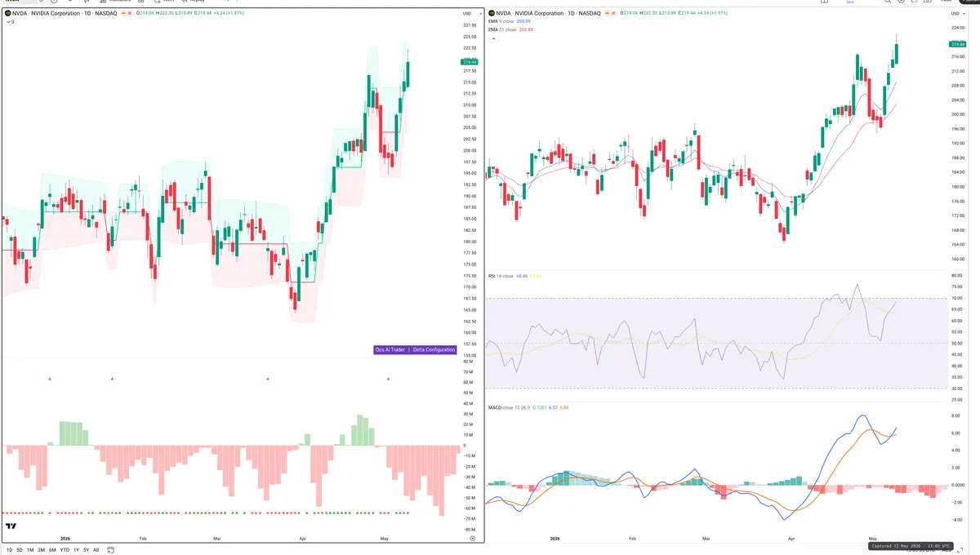This screenshot has width=980, height=555.
Task: Click the 219.44 price label on left chart
Action: 470,62
